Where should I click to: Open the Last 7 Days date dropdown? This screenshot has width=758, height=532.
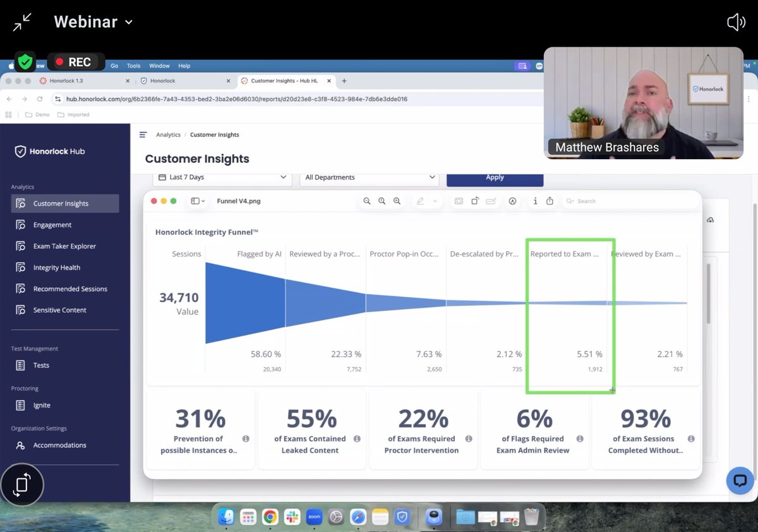point(221,178)
